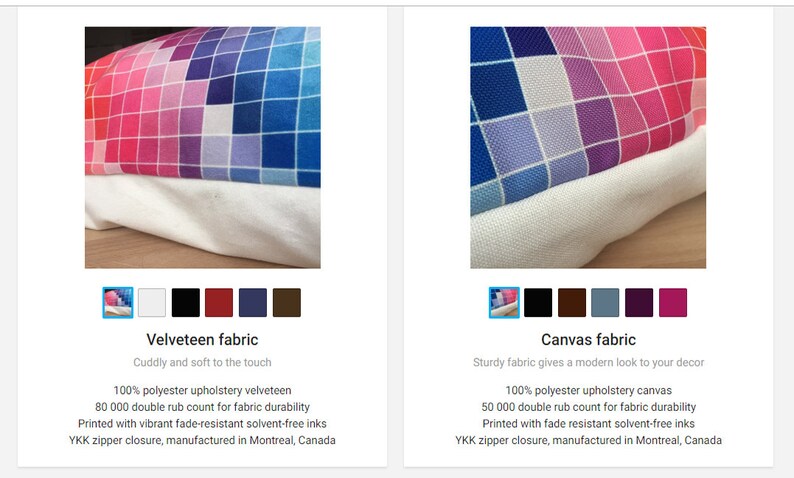Click the '80 000 double rub count' line
794x478 pixels.
[x=203, y=407]
